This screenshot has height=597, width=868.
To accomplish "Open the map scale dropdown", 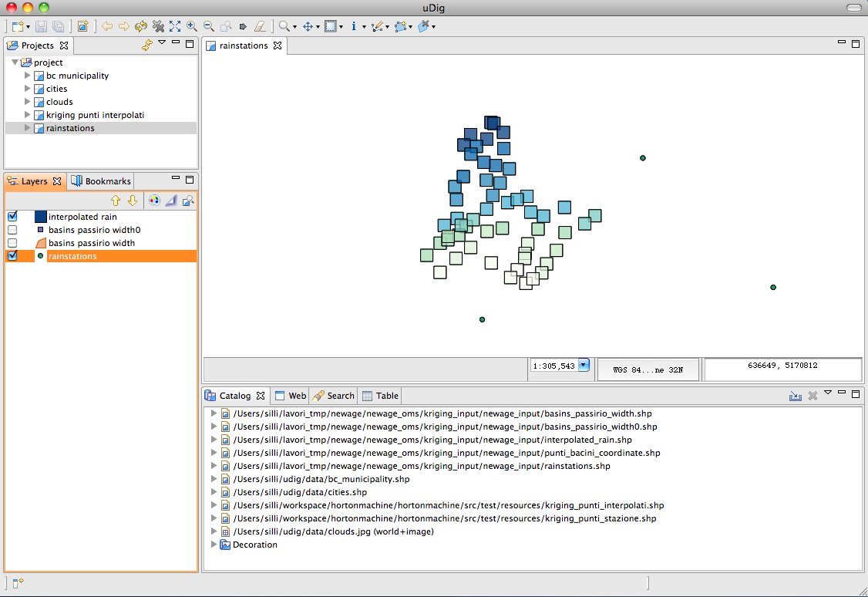I will point(584,366).
